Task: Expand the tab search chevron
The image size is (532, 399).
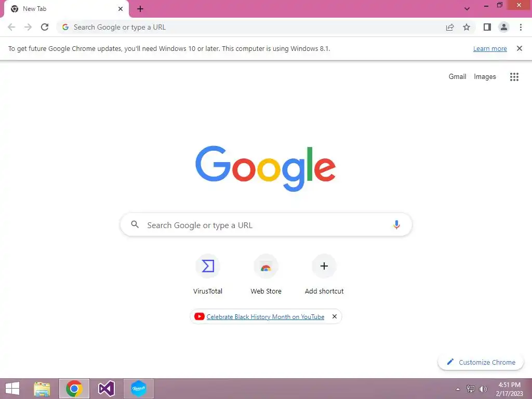Action: 467,9
